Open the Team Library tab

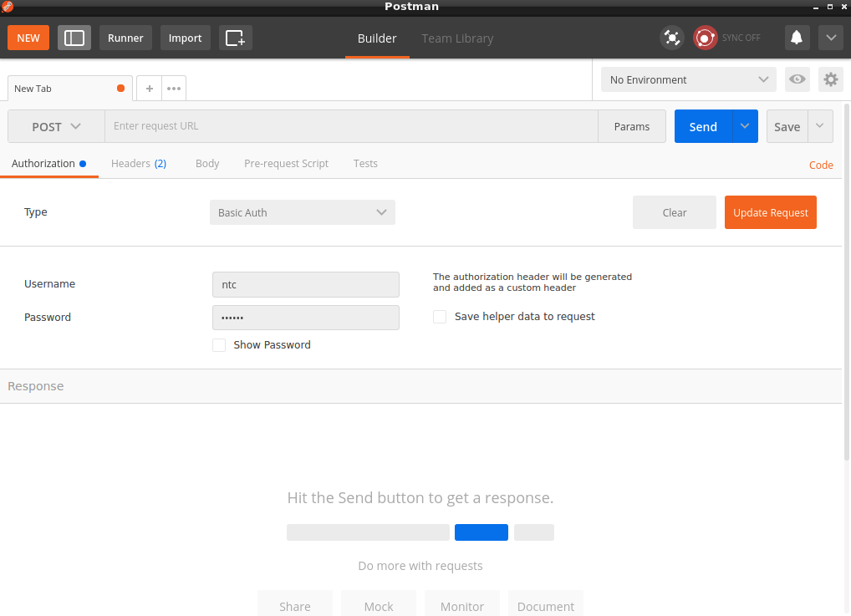pyautogui.click(x=457, y=38)
